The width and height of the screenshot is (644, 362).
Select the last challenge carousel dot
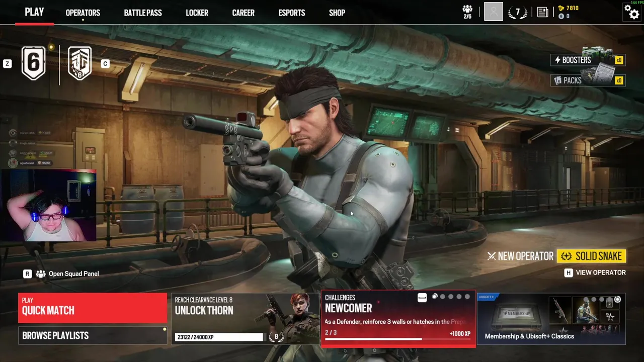[x=467, y=297]
